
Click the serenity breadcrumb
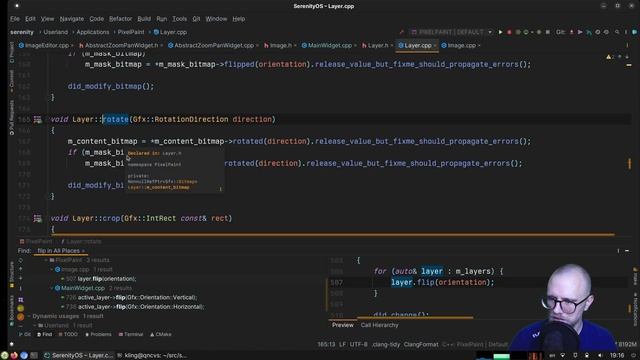click(x=22, y=32)
